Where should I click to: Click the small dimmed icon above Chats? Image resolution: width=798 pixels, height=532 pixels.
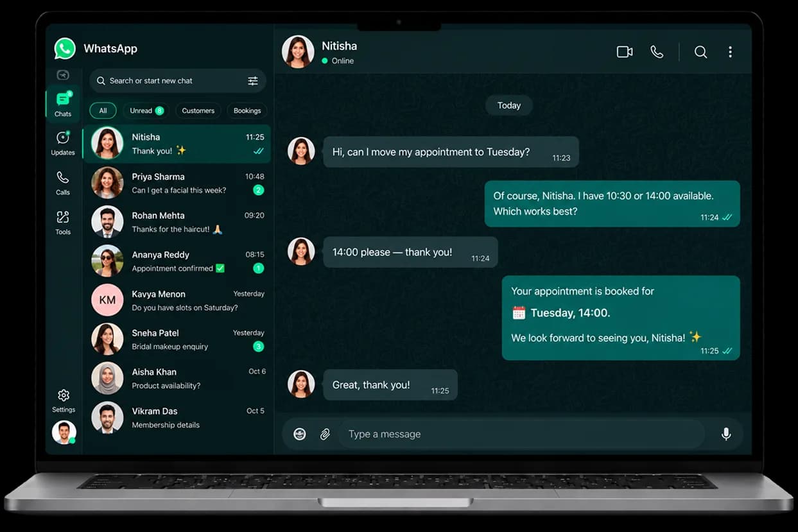tap(63, 75)
